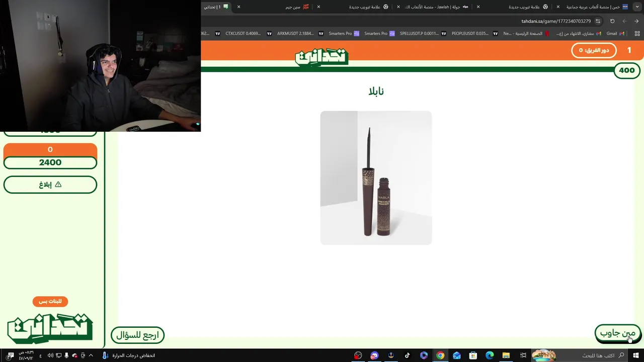This screenshot has height=362, width=644.
Task: Go back with browser back arrow
Action: (636, 21)
